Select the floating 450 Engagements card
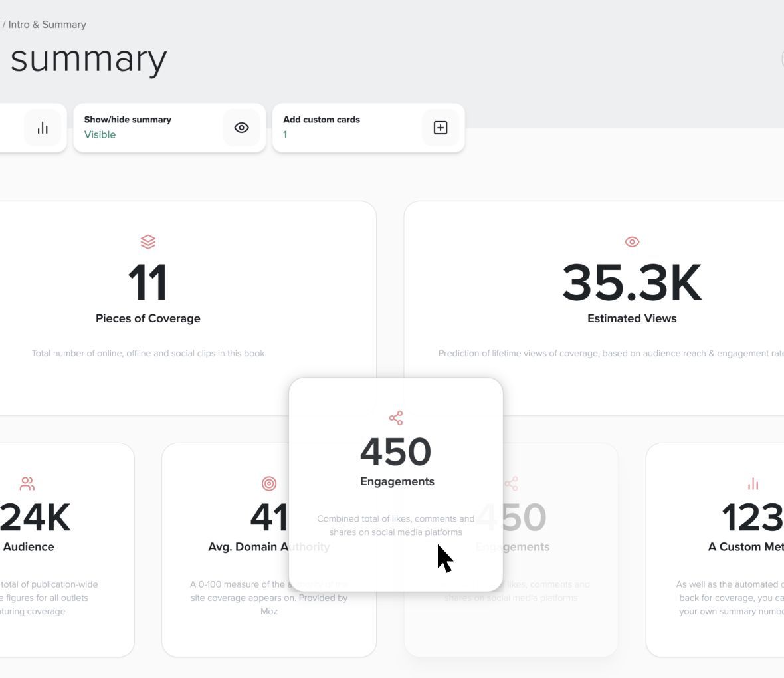Image resolution: width=784 pixels, height=678 pixels. pyautogui.click(x=396, y=485)
